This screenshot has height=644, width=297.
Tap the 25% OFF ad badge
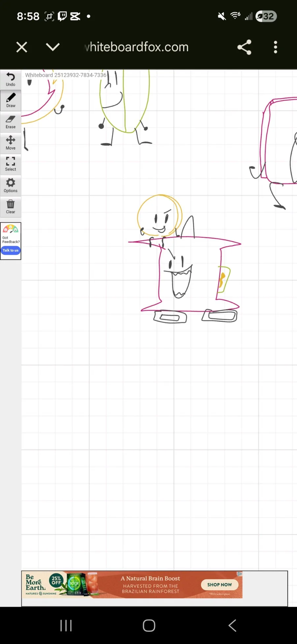pos(56,581)
